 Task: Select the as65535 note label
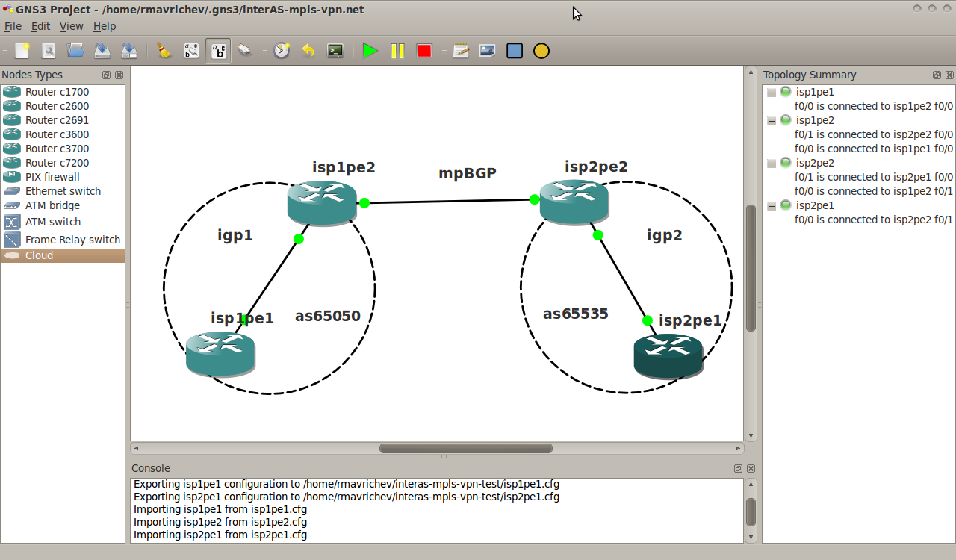576,314
